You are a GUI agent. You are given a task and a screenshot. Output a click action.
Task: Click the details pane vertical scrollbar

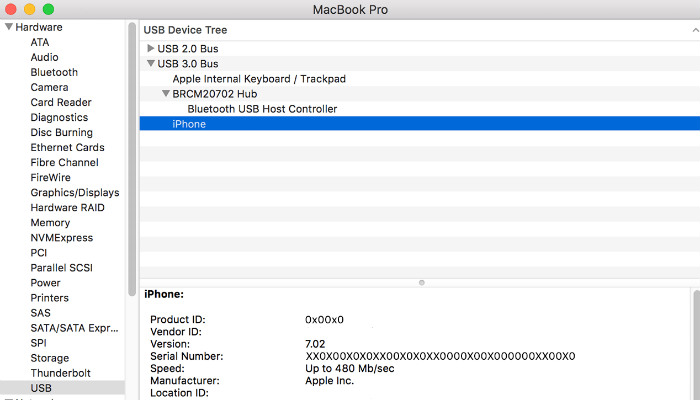[x=696, y=344]
